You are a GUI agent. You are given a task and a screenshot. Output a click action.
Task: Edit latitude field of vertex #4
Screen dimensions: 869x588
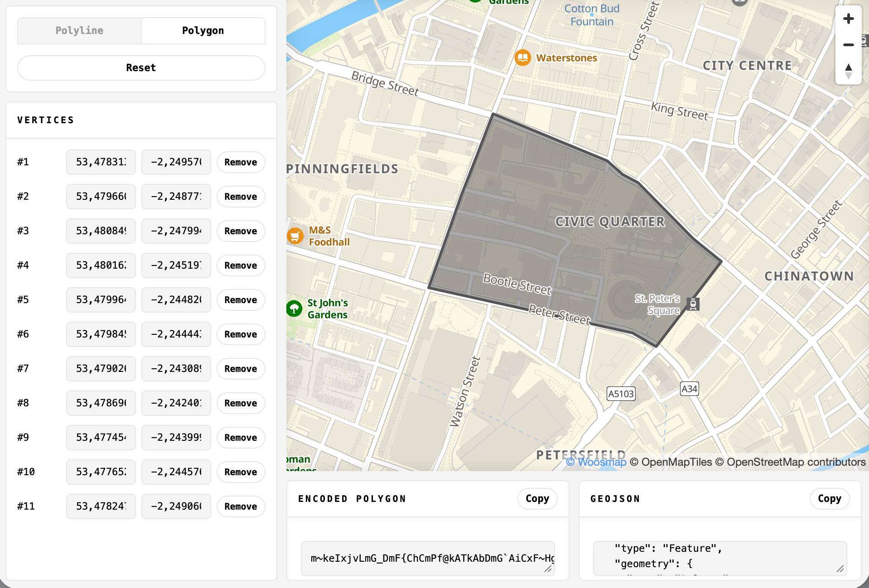101,265
